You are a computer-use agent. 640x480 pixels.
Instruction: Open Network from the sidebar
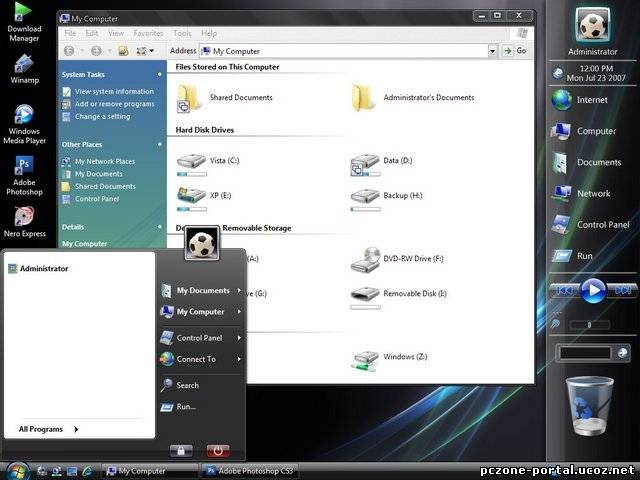[581, 193]
